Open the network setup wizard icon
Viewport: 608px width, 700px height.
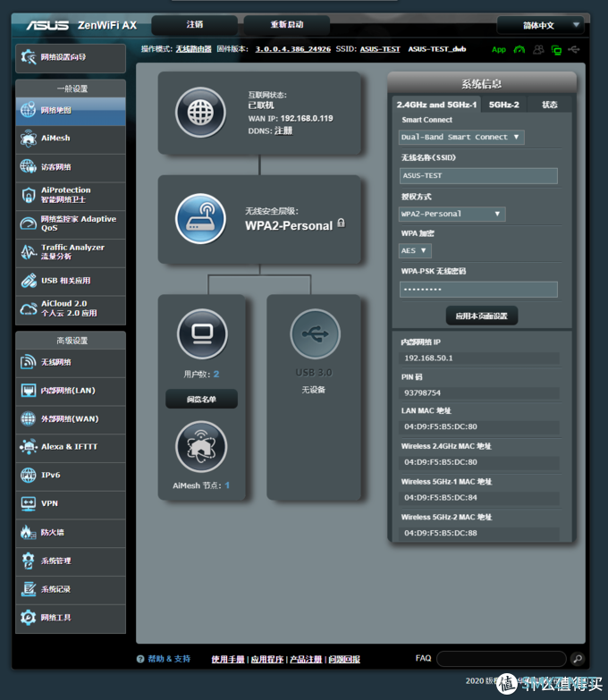pyautogui.click(x=28, y=56)
